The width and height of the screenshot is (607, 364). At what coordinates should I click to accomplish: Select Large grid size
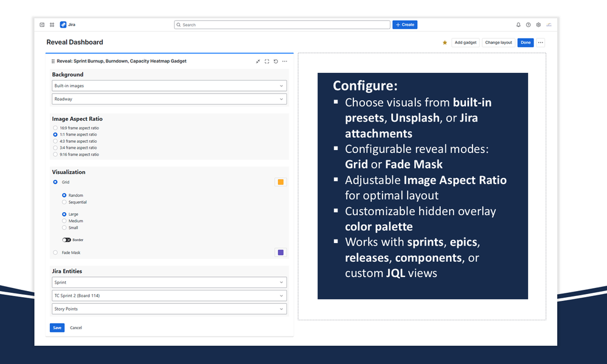(64, 215)
